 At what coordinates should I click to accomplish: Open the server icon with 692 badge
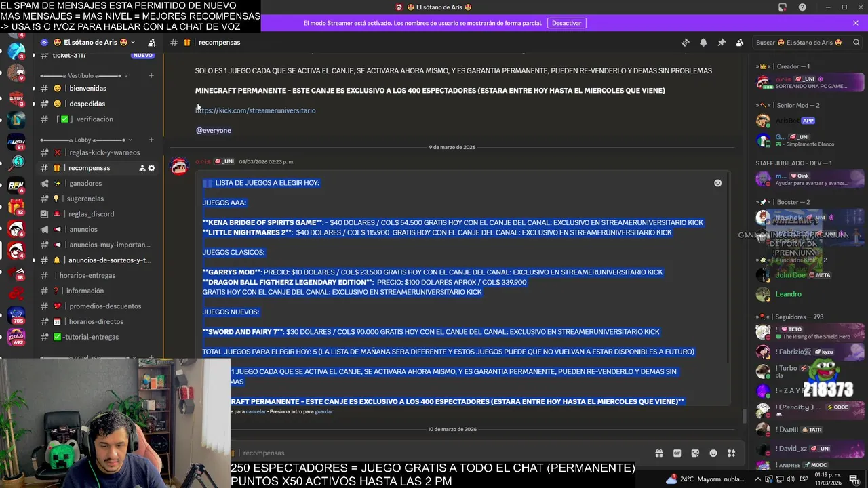16,337
